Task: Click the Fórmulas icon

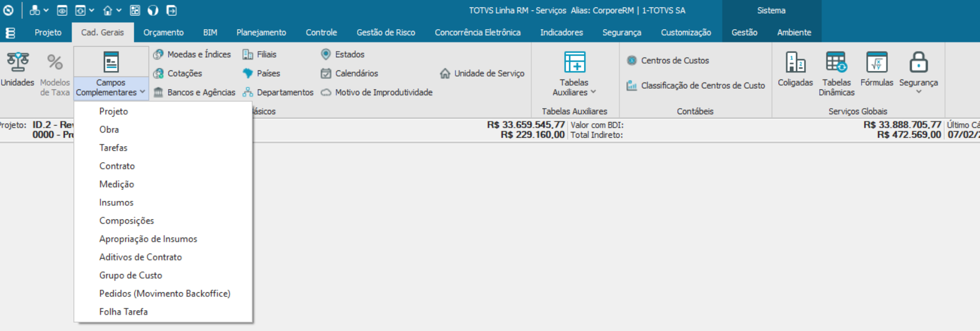Action: (877, 62)
